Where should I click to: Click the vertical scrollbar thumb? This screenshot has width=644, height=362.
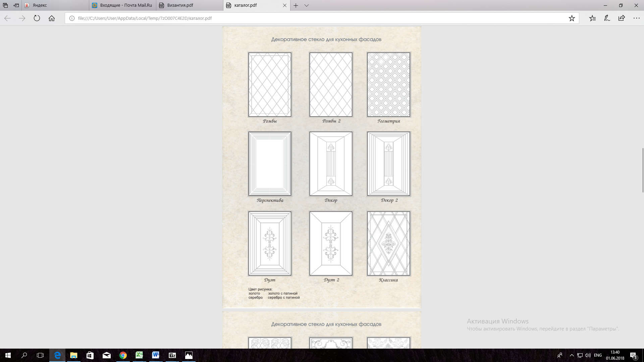click(643, 170)
